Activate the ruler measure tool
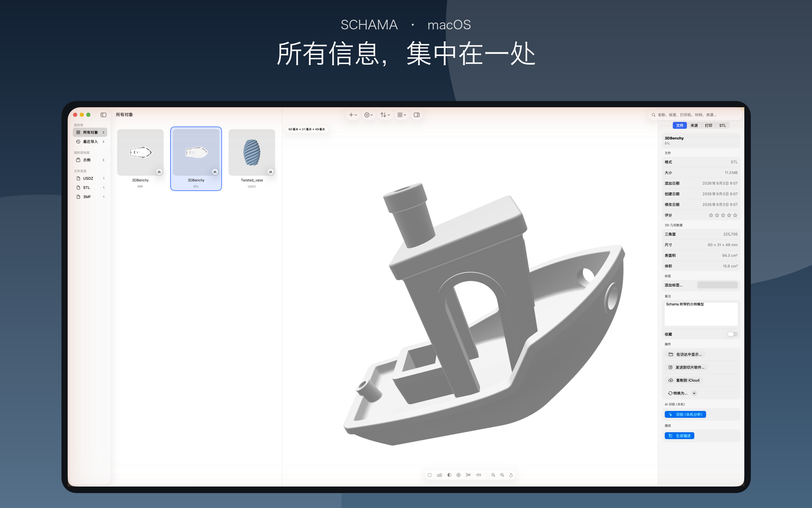 479,475
